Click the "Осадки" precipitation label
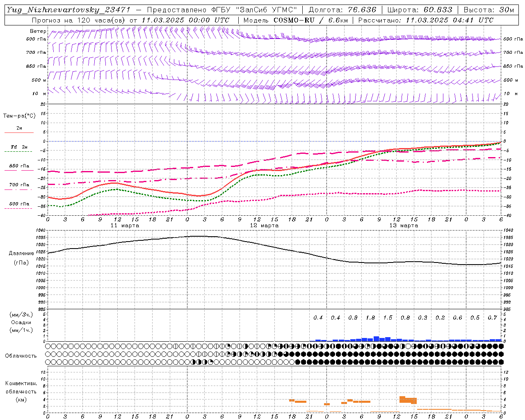525x420 pixels. [21, 322]
